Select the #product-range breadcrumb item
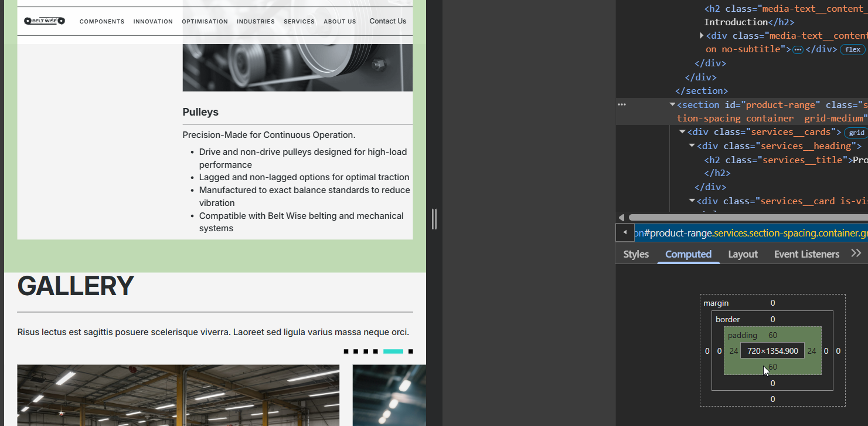 pyautogui.click(x=750, y=233)
